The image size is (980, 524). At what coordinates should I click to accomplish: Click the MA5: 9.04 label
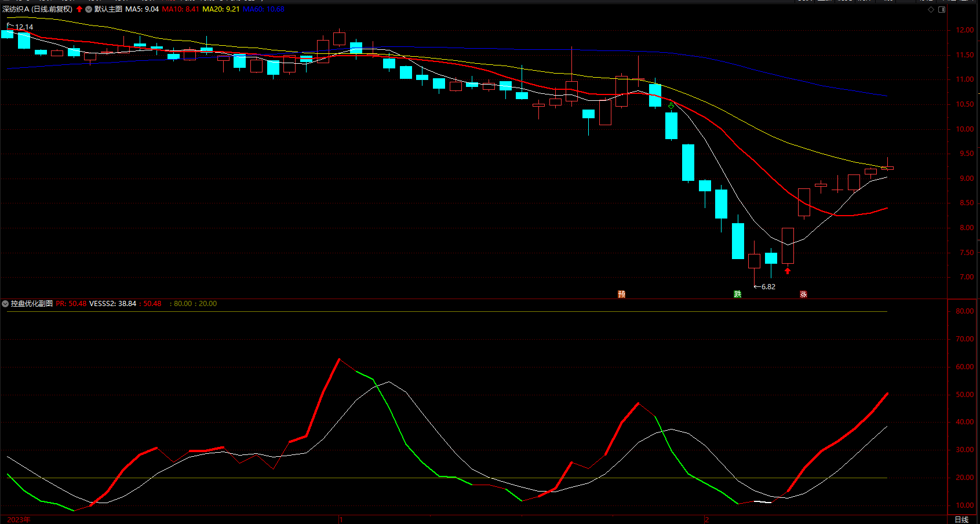(x=142, y=9)
